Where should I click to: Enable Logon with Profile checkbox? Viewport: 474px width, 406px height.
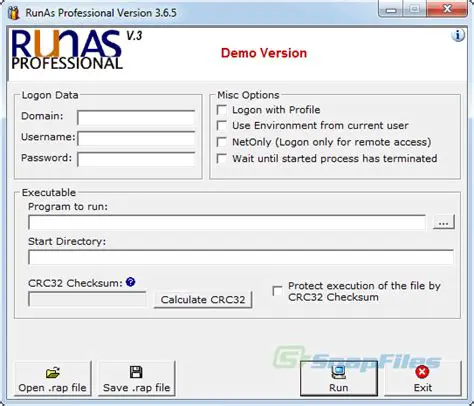(222, 110)
